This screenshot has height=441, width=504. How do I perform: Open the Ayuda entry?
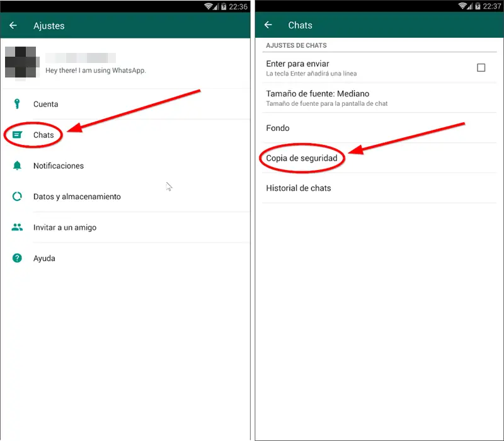pos(125,258)
